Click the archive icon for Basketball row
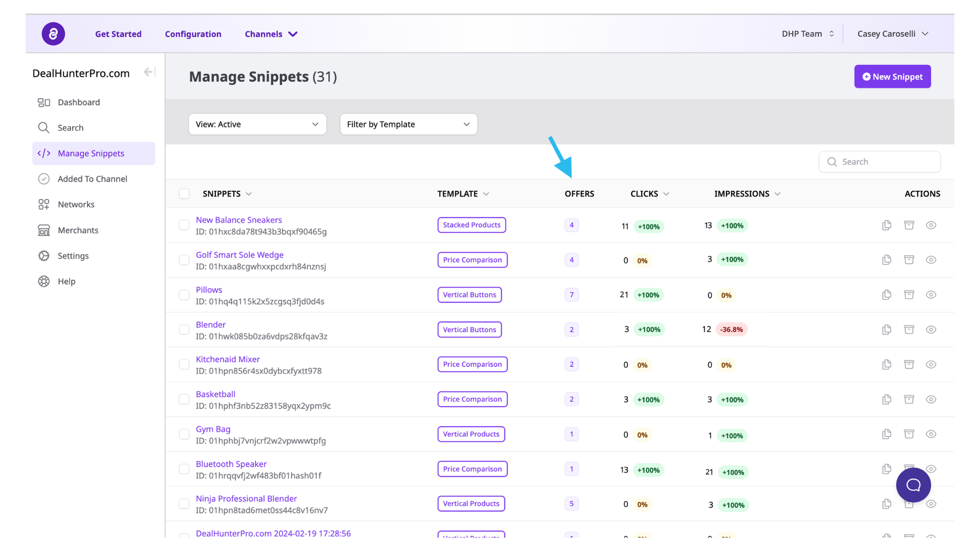980x551 pixels. (909, 399)
